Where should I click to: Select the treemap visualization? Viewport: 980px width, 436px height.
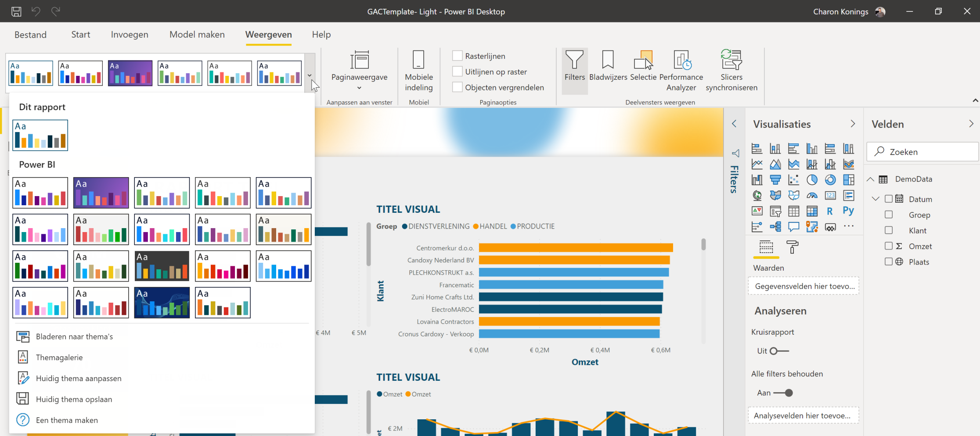(x=849, y=180)
